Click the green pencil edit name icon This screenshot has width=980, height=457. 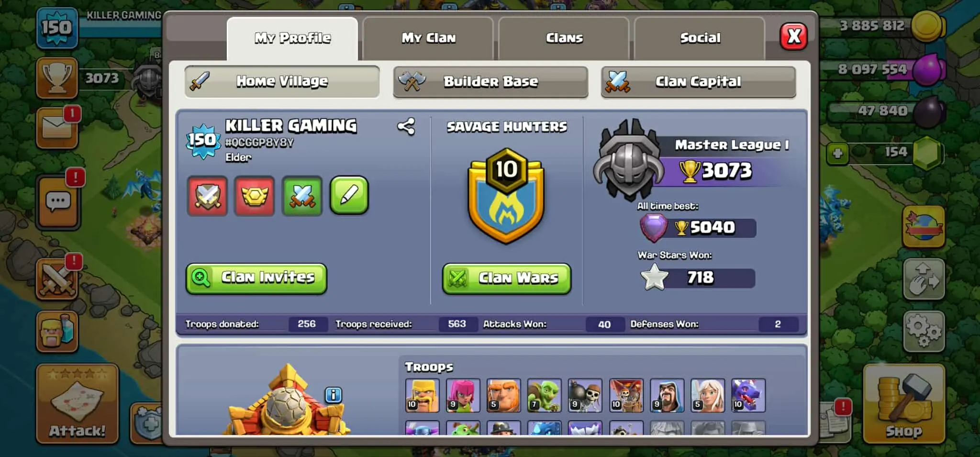349,195
